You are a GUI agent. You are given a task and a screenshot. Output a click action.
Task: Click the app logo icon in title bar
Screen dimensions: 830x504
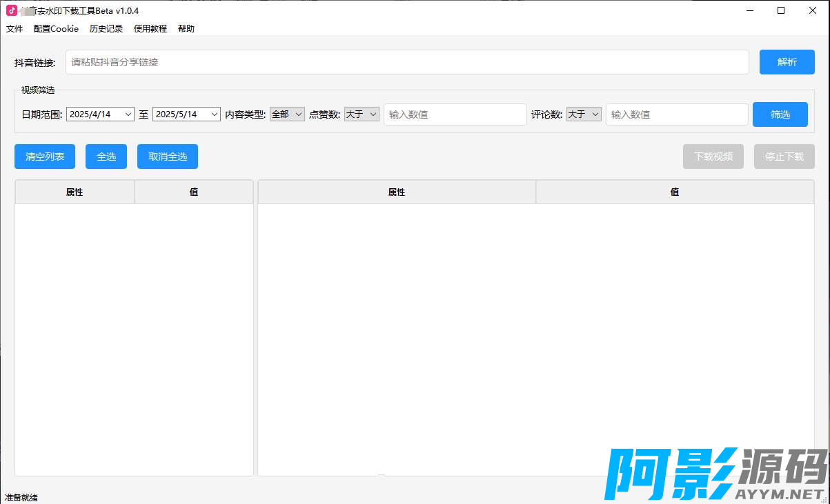(x=12, y=10)
